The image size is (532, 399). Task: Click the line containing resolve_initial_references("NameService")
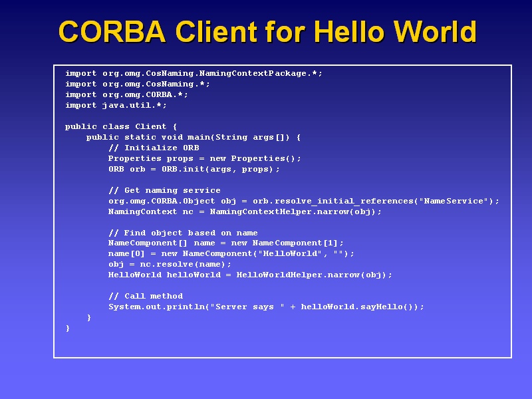(x=304, y=201)
